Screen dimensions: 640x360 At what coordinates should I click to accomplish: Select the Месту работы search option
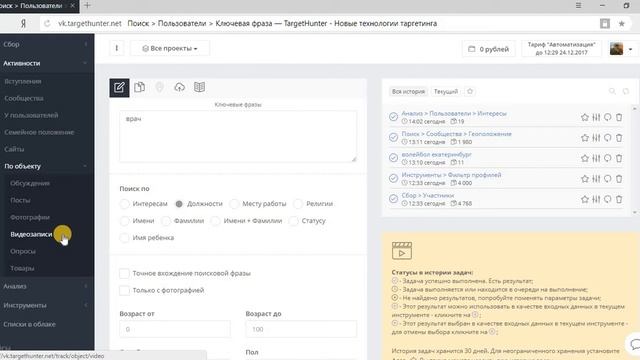coord(234,204)
